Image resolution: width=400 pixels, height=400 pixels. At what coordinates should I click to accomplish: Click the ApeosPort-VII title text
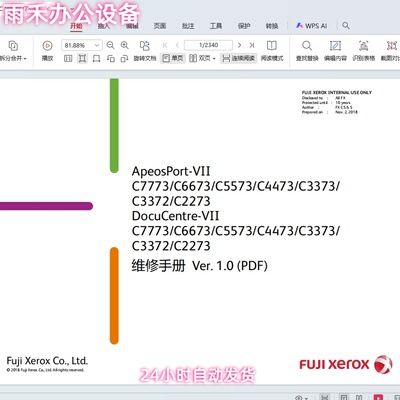pyautogui.click(x=171, y=171)
